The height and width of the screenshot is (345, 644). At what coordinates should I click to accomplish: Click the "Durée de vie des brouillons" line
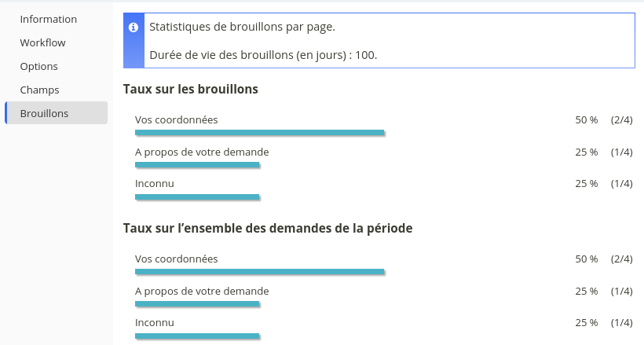(x=263, y=55)
